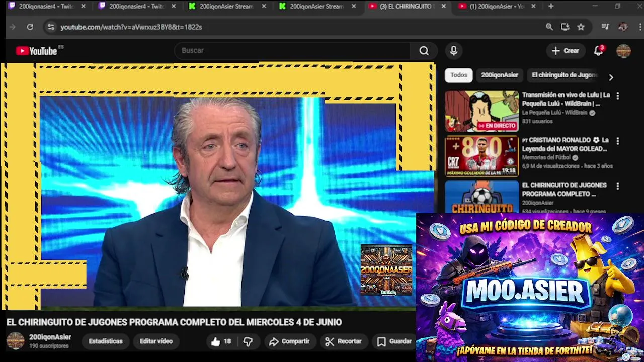
Task: Select the 200iqonAsier filter chip
Action: click(x=500, y=75)
